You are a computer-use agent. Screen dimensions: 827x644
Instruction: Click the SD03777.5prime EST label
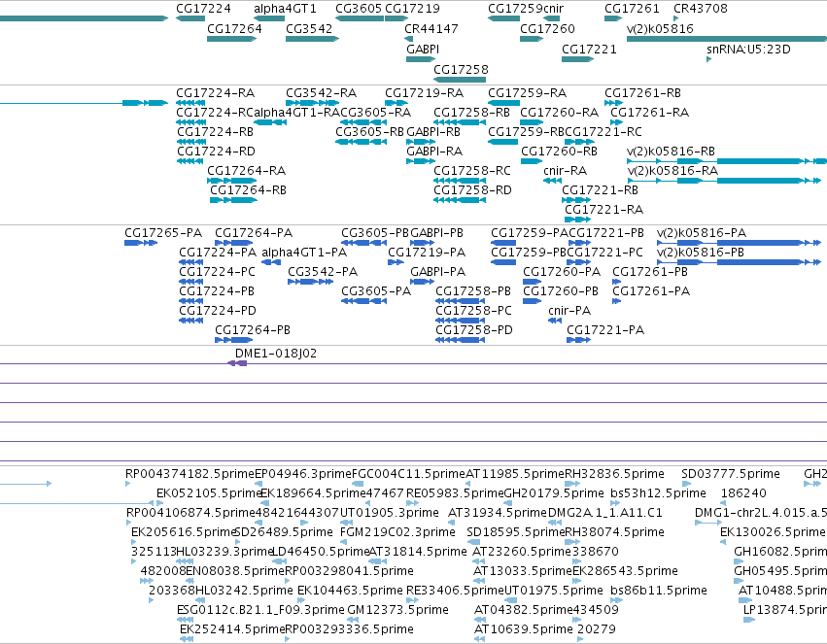click(x=731, y=474)
